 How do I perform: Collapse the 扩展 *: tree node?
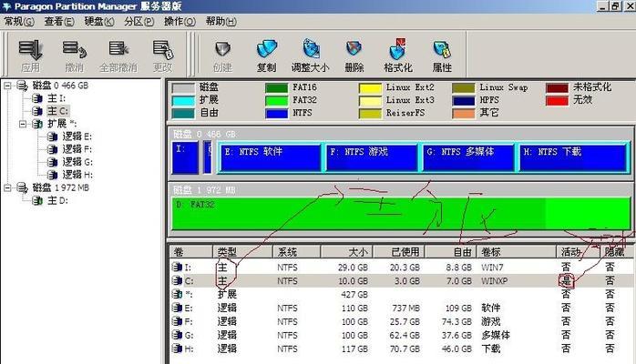(x=23, y=124)
